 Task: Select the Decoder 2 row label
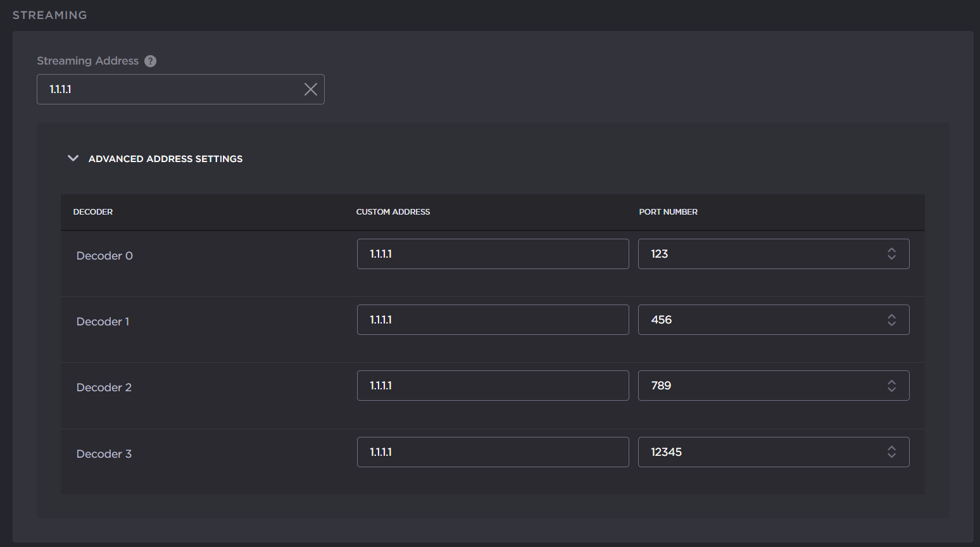pyautogui.click(x=104, y=387)
